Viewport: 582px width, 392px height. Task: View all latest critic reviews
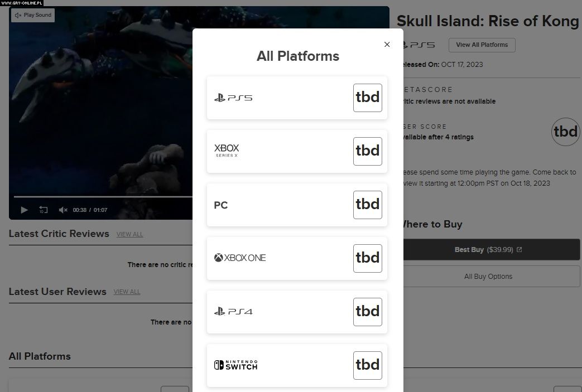pyautogui.click(x=129, y=234)
